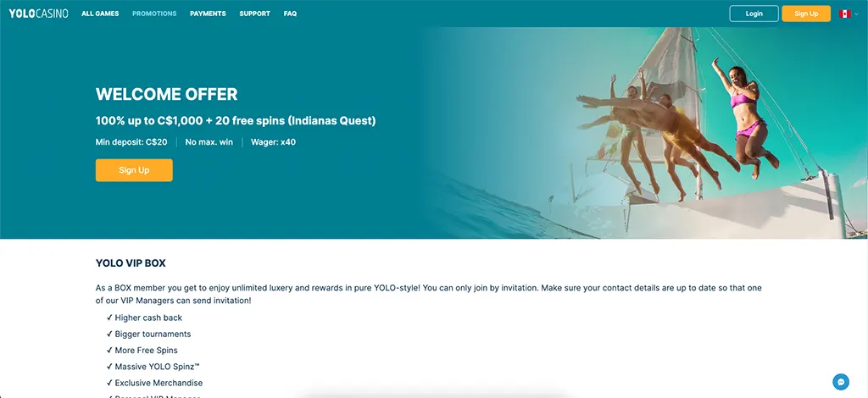The height and width of the screenshot is (398, 868).
Task: Go to the Promotions page
Action: point(154,14)
